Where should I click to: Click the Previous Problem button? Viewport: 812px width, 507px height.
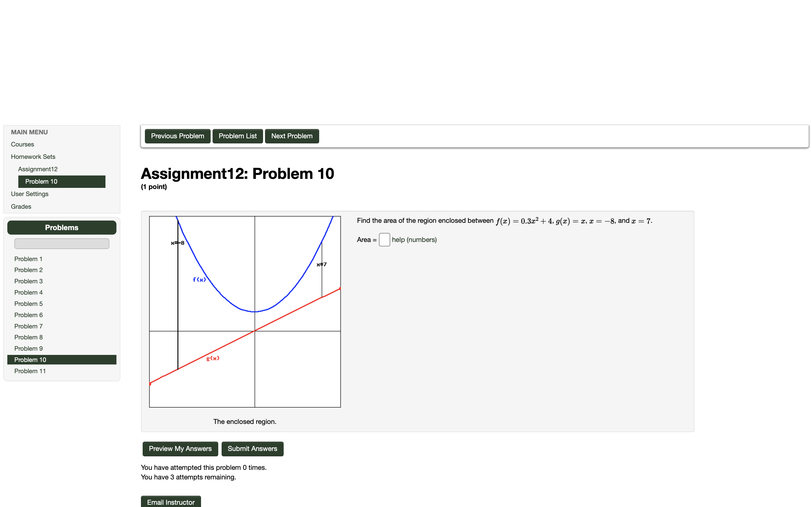coord(178,136)
